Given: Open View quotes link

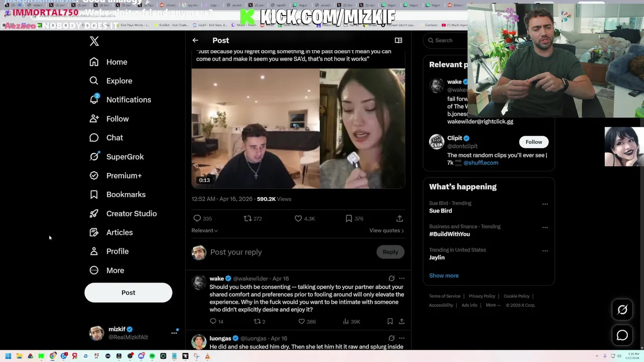Looking at the screenshot, I should (386, 230).
